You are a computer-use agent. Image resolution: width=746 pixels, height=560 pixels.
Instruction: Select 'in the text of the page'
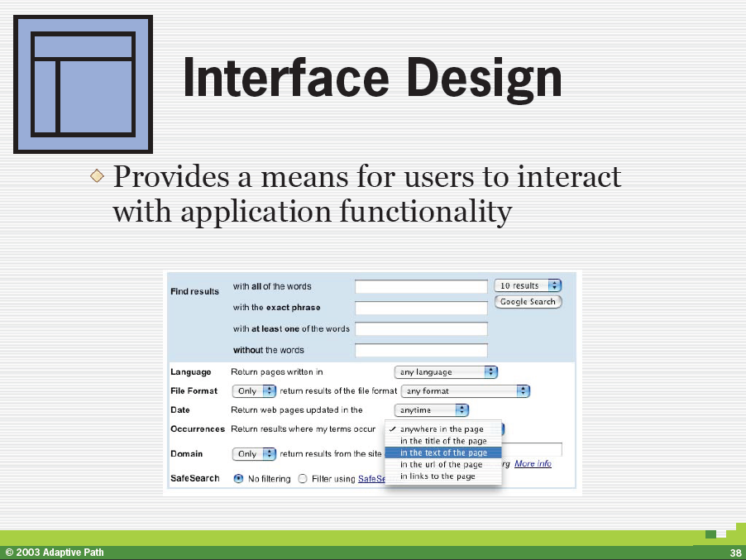(443, 452)
